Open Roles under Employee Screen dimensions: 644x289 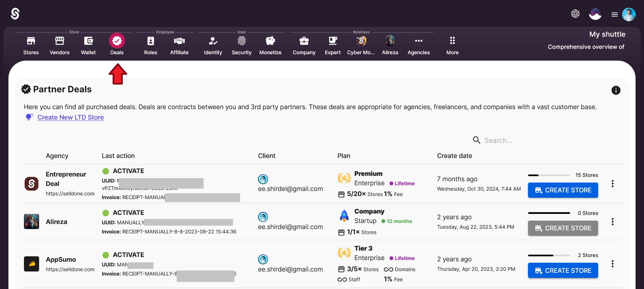point(151,45)
